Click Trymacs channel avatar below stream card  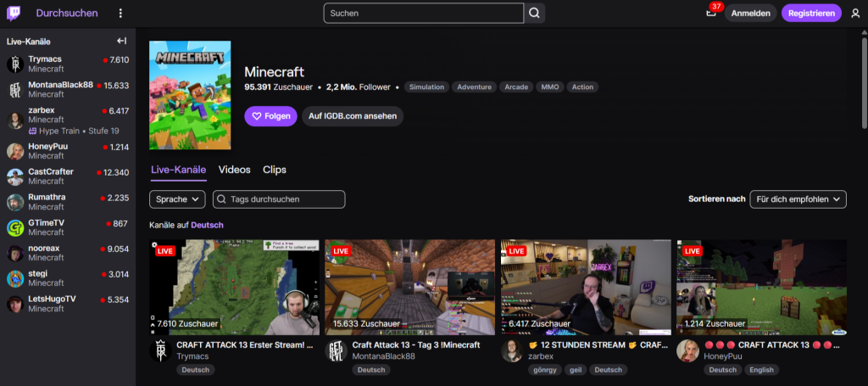pyautogui.click(x=160, y=351)
